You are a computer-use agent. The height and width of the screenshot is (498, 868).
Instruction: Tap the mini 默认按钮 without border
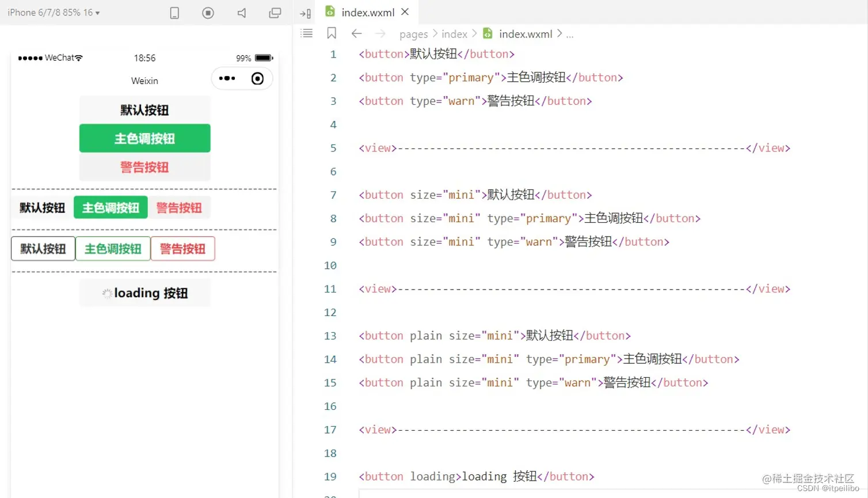(x=43, y=208)
